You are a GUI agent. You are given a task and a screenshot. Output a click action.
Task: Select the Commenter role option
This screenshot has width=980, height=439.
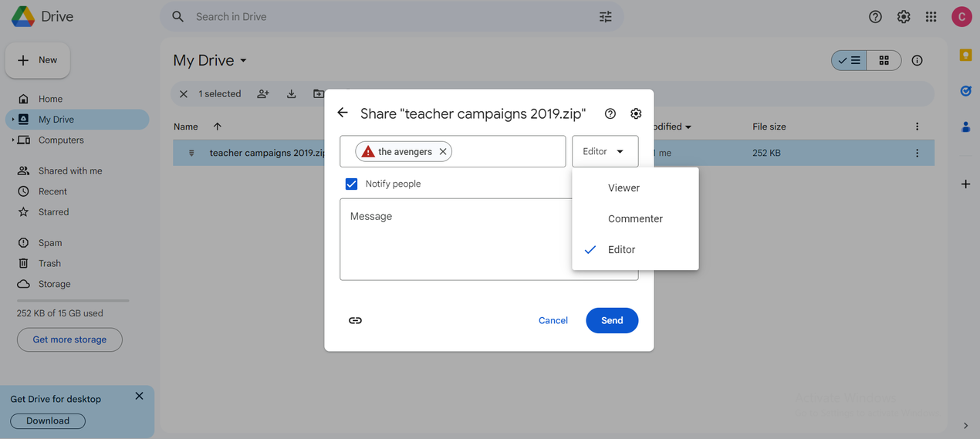coord(635,219)
